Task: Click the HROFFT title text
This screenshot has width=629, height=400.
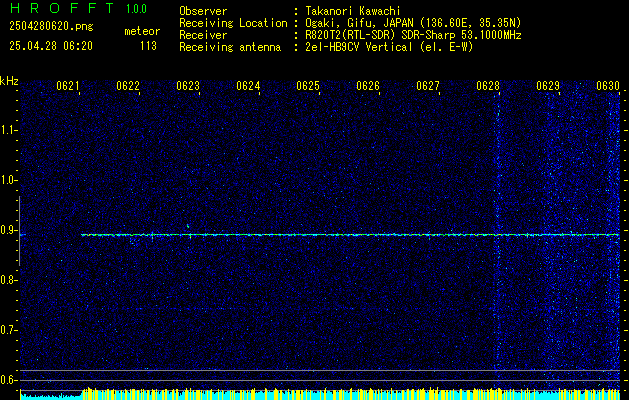Action: coord(61,8)
